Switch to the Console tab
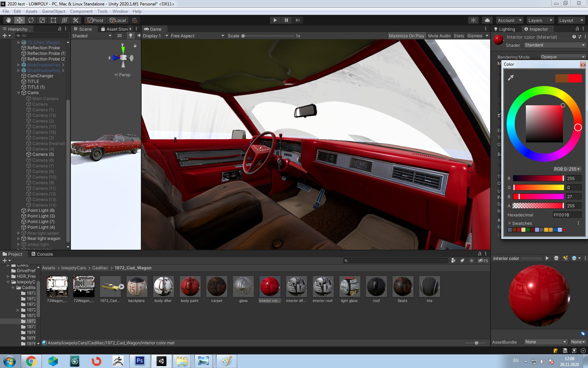This screenshot has height=368, width=588. [x=42, y=254]
